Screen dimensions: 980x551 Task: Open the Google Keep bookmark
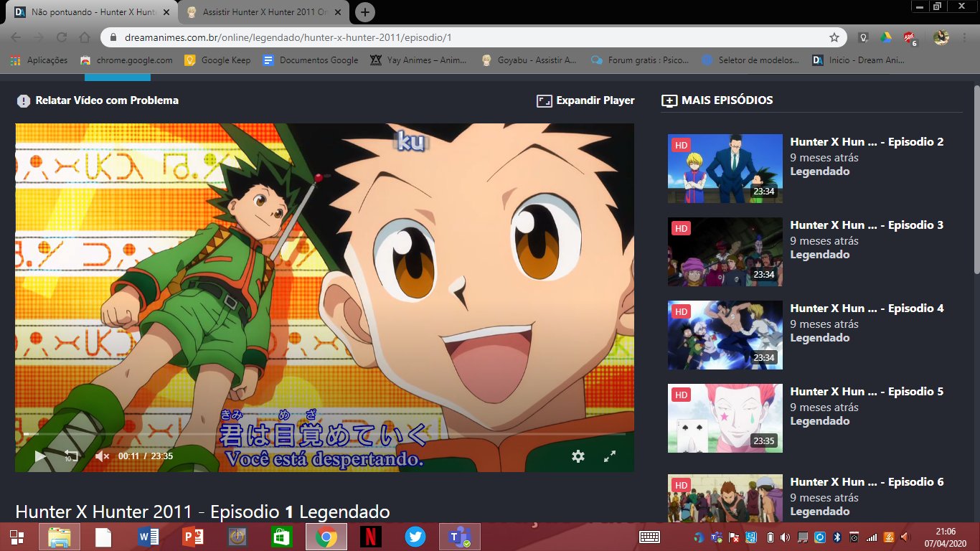(x=217, y=60)
